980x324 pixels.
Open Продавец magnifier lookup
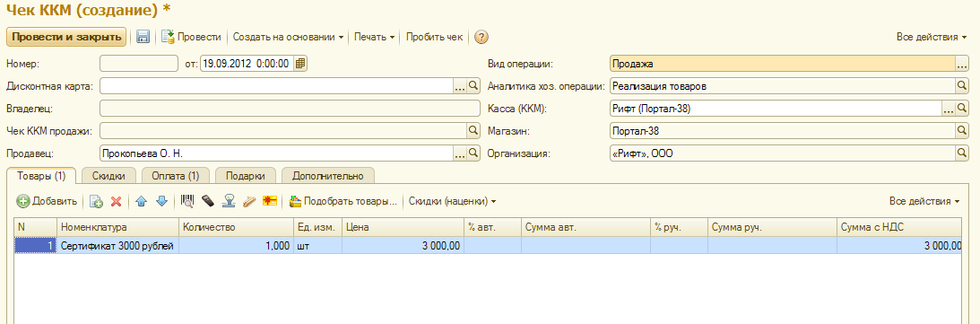473,153
